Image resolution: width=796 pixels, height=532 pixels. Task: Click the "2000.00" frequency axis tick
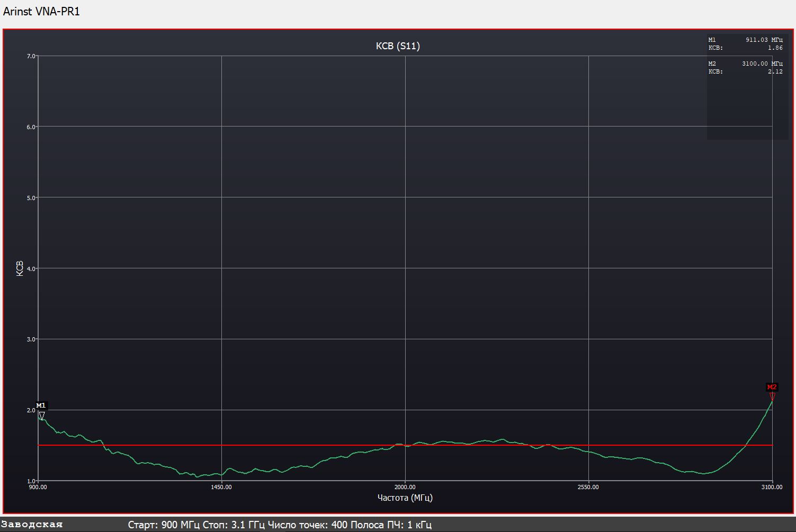pos(405,487)
